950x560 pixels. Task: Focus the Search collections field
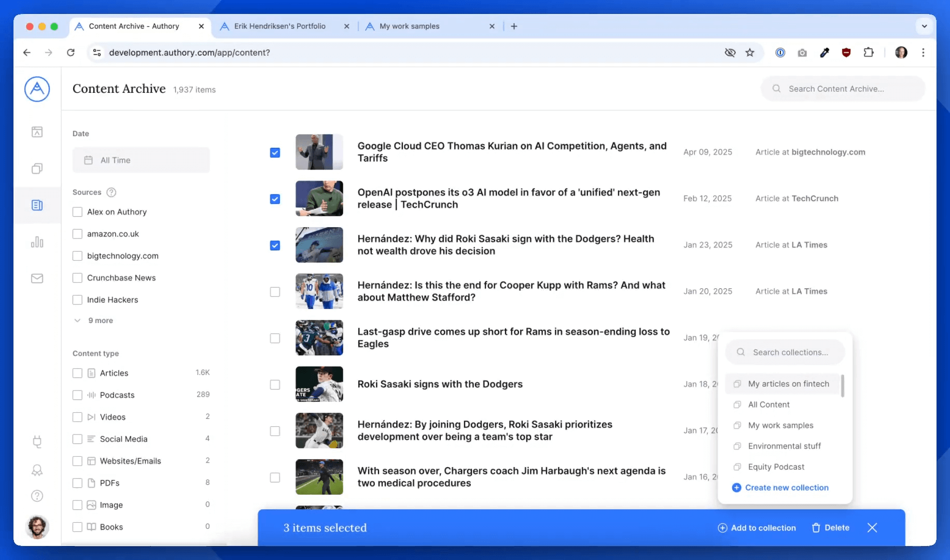point(785,353)
